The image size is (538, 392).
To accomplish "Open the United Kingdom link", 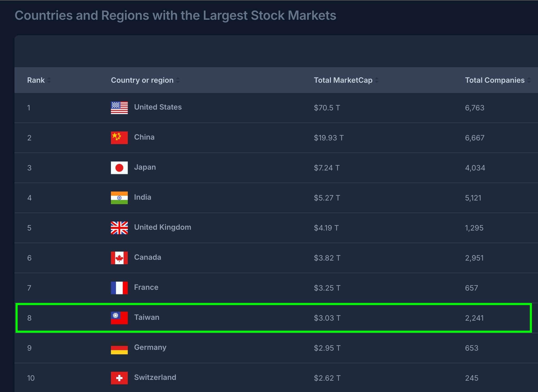I will [x=163, y=227].
